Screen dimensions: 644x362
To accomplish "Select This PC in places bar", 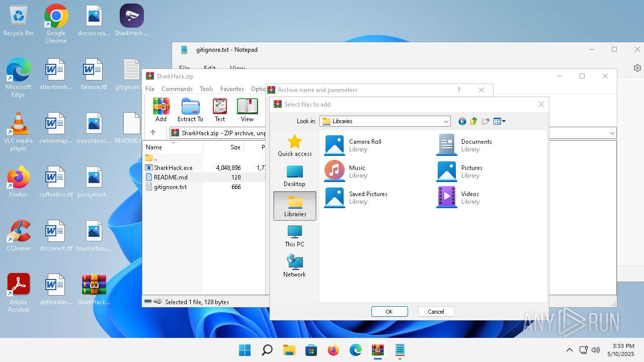I will [x=295, y=236].
